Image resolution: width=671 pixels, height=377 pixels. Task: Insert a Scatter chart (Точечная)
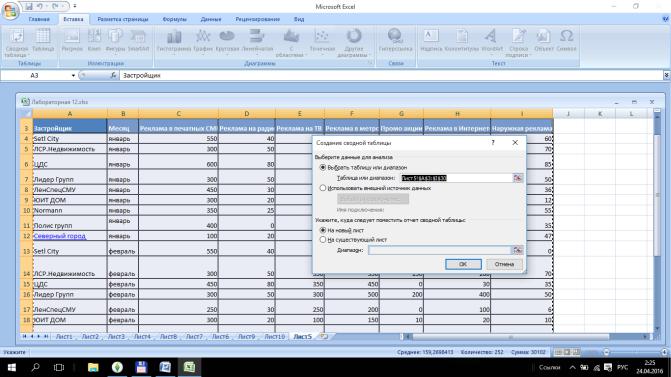coord(322,42)
